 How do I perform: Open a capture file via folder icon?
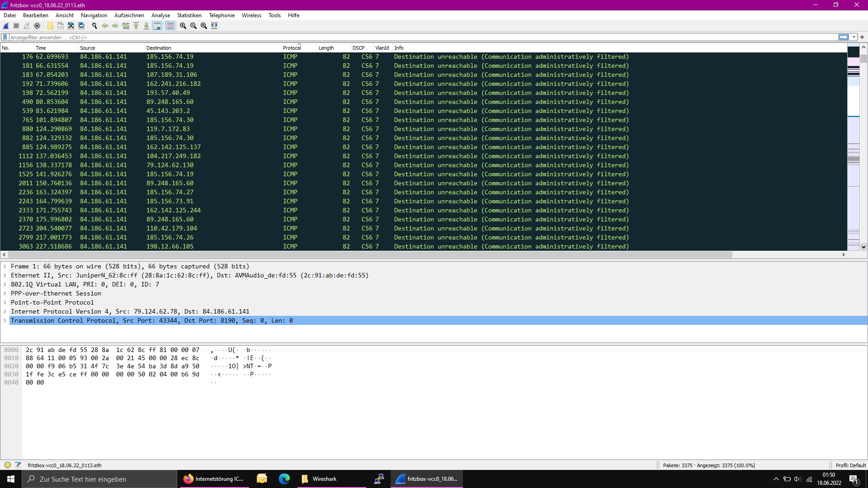50,26
